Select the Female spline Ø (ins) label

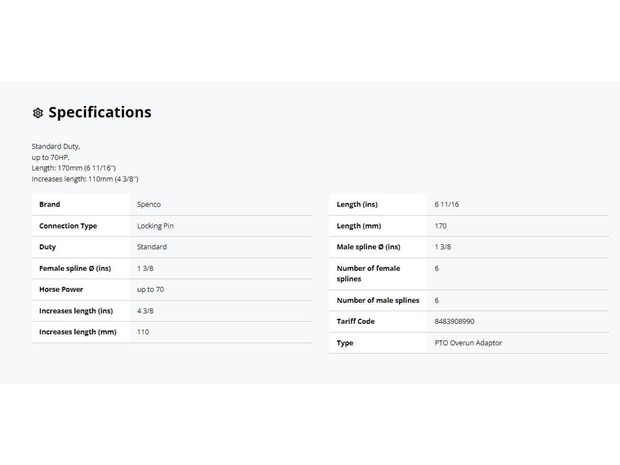[x=75, y=268]
